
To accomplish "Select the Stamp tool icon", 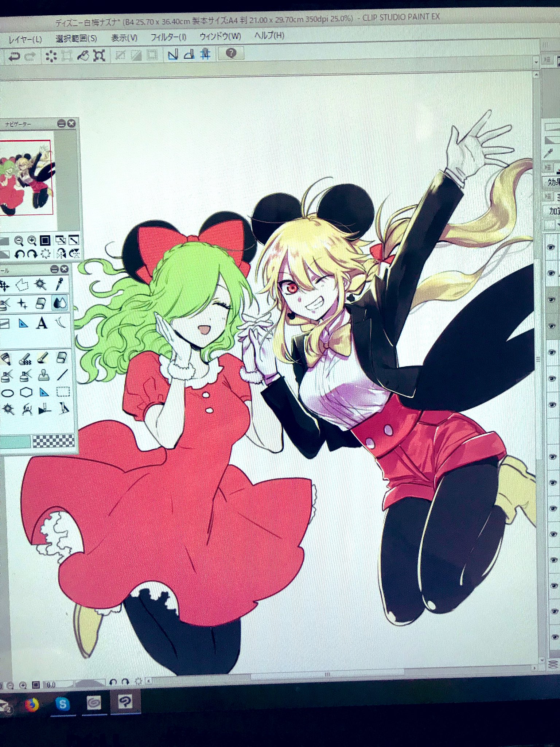I will pyautogui.click(x=44, y=375).
